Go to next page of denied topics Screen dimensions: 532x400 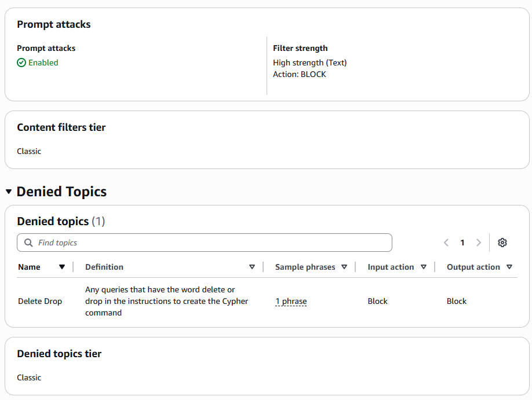pos(479,243)
